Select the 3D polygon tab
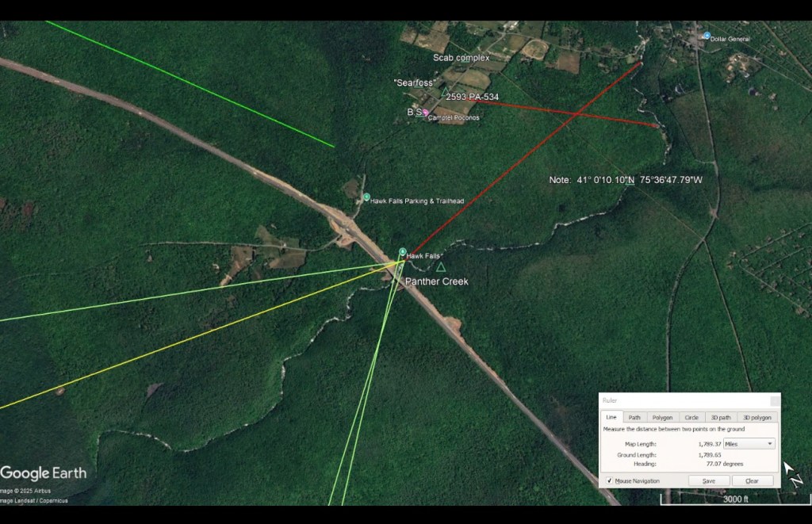The height and width of the screenshot is (524, 812). [x=756, y=417]
